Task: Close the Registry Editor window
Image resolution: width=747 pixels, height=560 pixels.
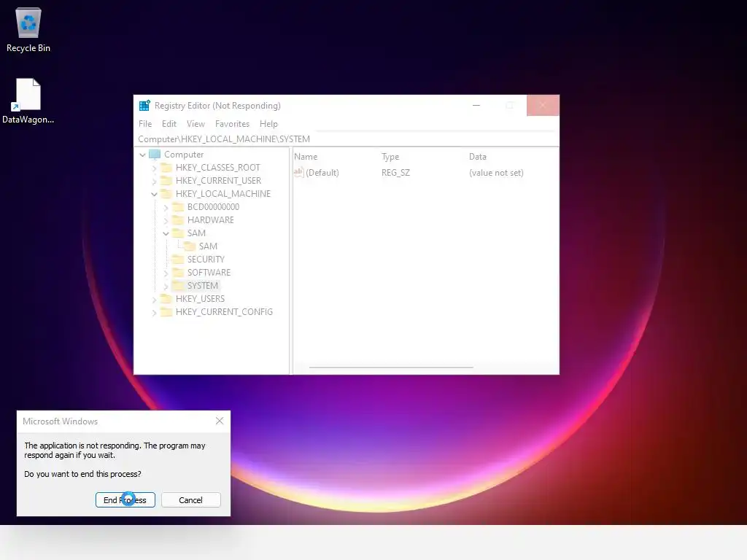Action: [x=543, y=105]
